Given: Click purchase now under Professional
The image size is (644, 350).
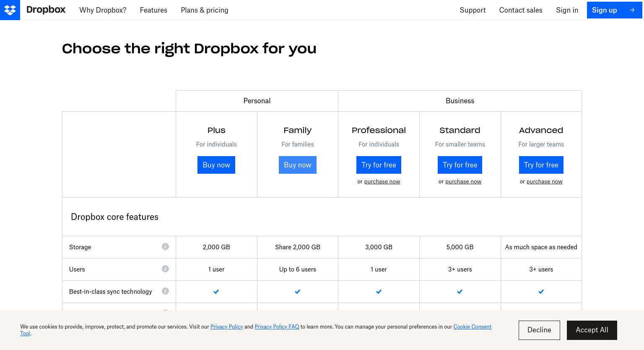Looking at the screenshot, I should coord(382,182).
